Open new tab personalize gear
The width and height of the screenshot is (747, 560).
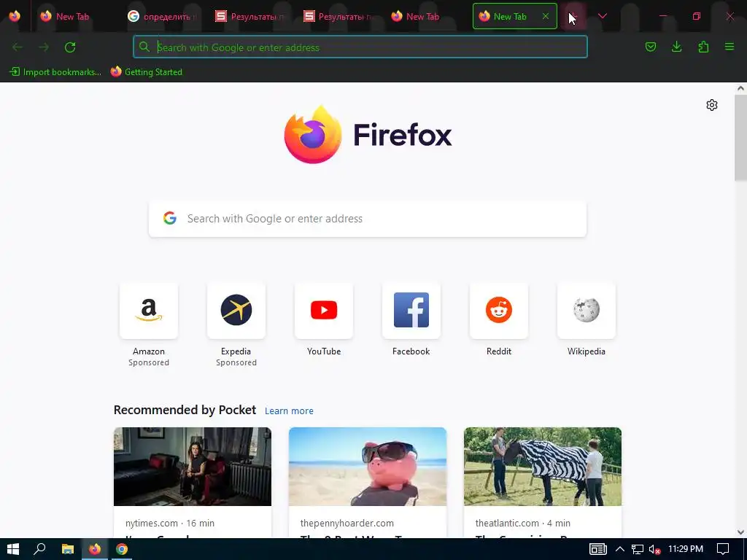click(712, 105)
